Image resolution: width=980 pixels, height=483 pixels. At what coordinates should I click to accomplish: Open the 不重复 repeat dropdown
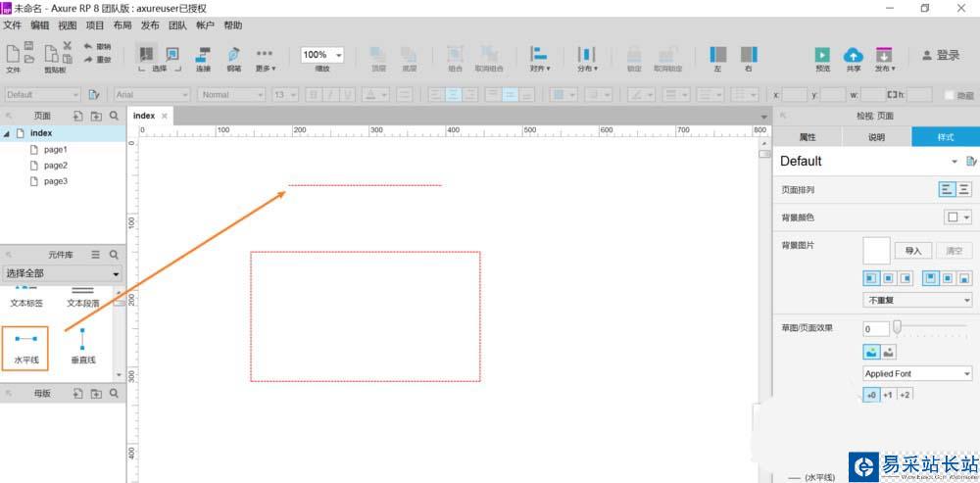[917, 300]
